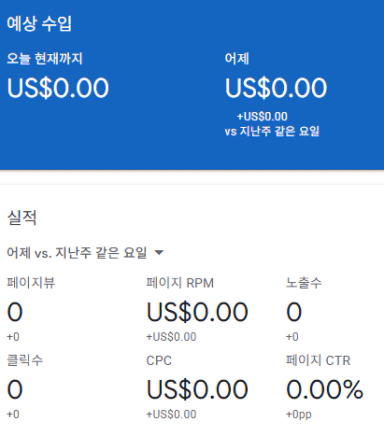Click the 클릭수 metric label

25,360
